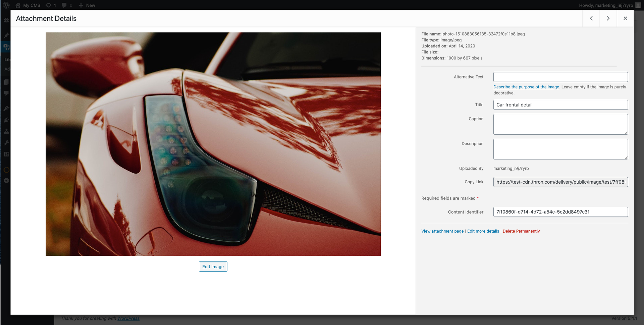Open the Posts pushpin icon in sidebar
The image size is (644, 325).
click(x=6, y=35)
